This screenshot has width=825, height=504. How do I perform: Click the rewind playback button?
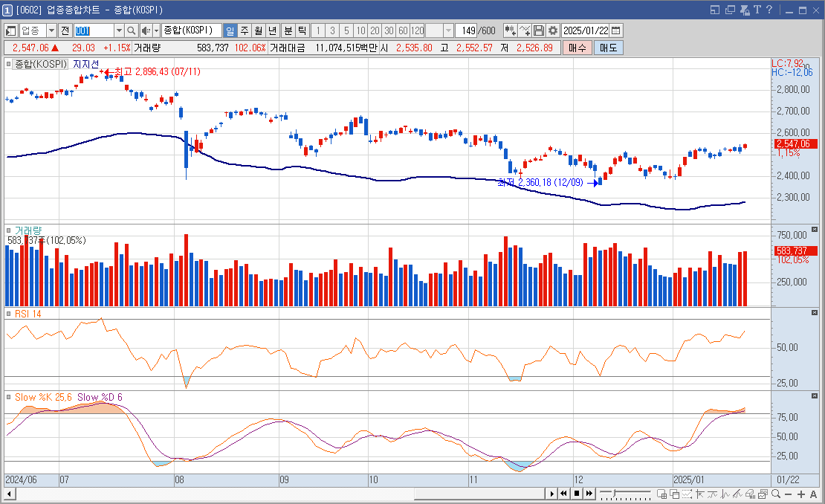563,494
